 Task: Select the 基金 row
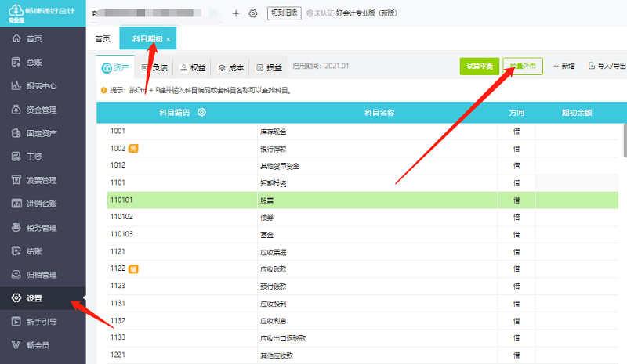pyautogui.click(x=363, y=235)
